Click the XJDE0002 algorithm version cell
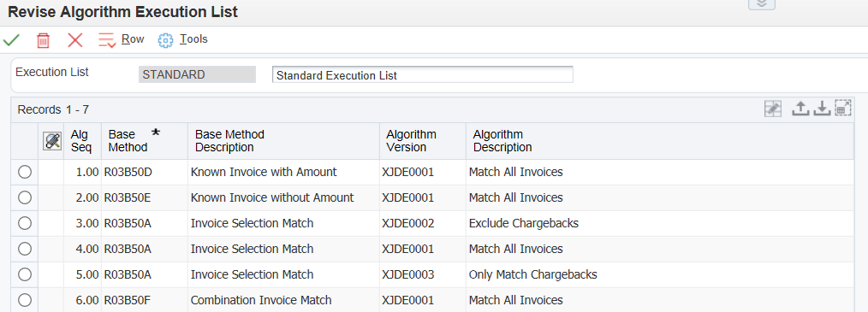 point(422,223)
